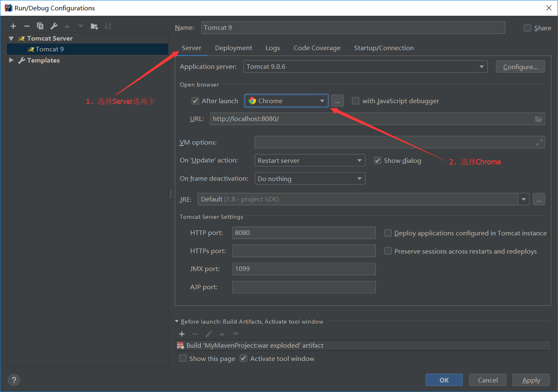
Task: Enable 'Preserve sessions across restarts and redeploys'
Action: coord(388,251)
